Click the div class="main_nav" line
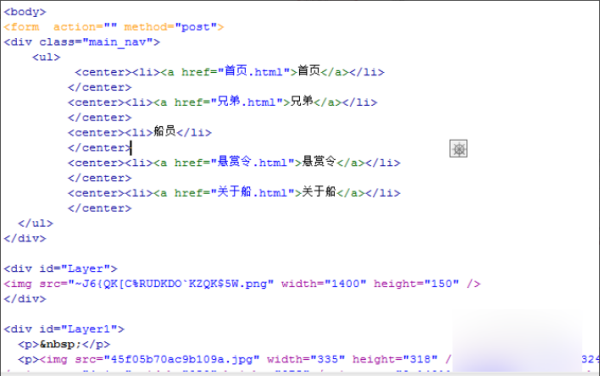Viewport: 600px width, 376px height. coord(82,42)
